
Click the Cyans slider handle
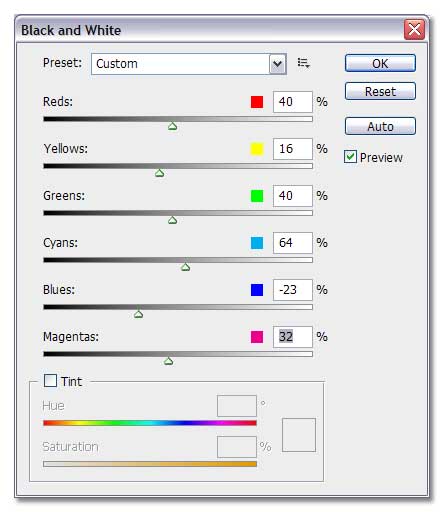[185, 267]
